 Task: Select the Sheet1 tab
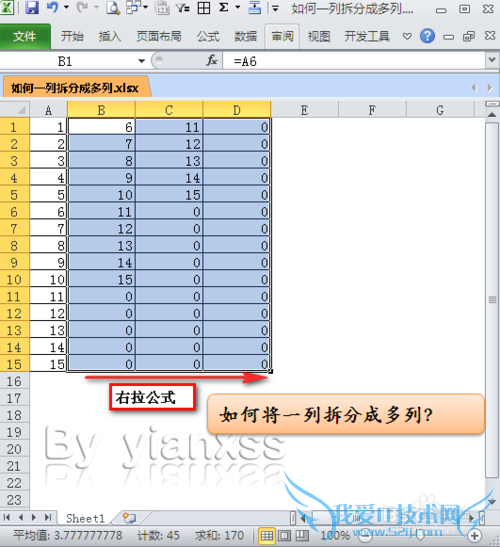[x=85, y=518]
